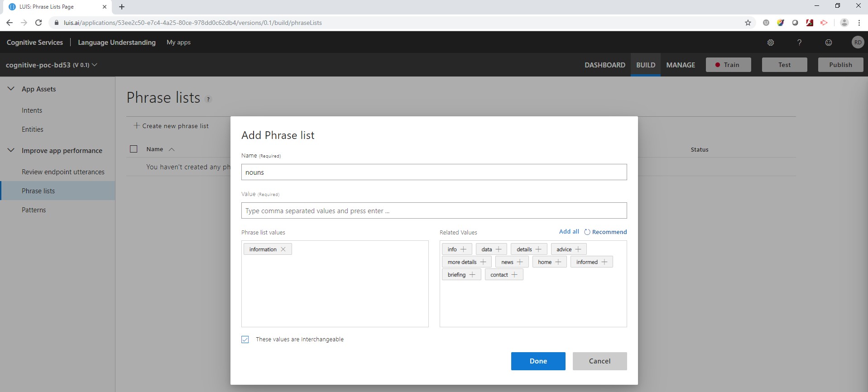
Task: Add 'advice' related value with plus icon
Action: click(578, 249)
